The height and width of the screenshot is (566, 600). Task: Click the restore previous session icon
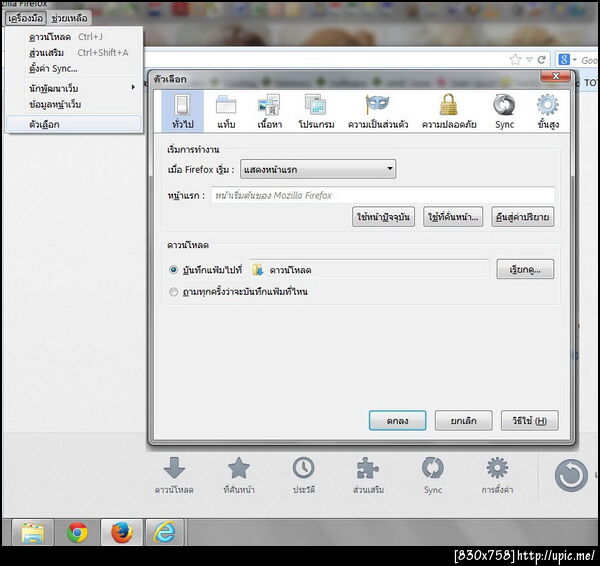pyautogui.click(x=571, y=475)
